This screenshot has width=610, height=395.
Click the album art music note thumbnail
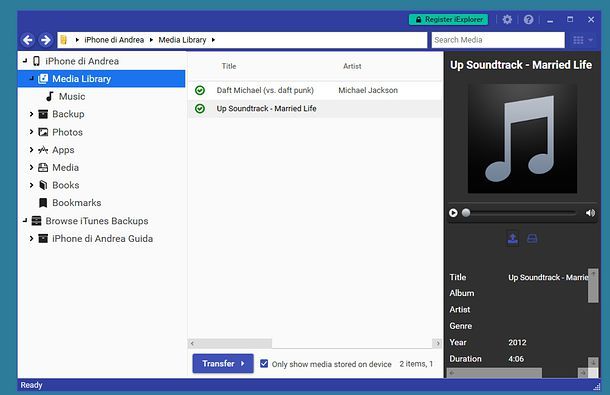pyautogui.click(x=522, y=139)
